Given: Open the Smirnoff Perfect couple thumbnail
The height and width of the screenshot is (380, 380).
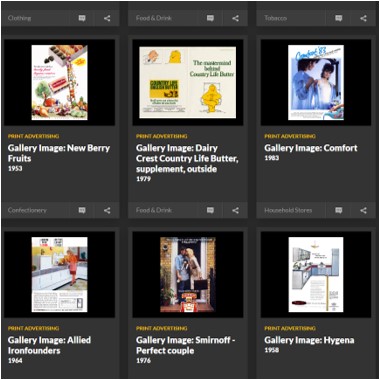Looking at the screenshot, I should pyautogui.click(x=188, y=274).
